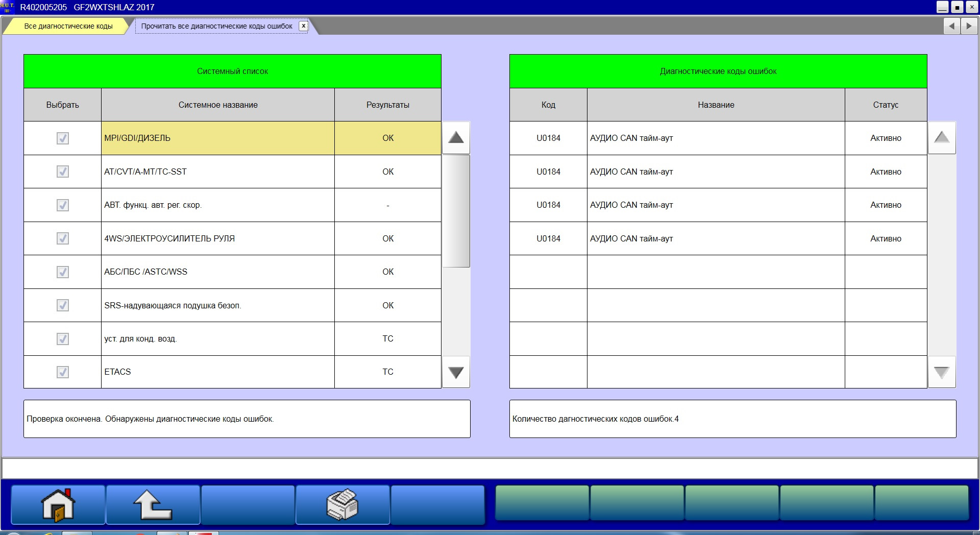
Task: Click TC result for уст. для конд. возд.
Action: click(388, 339)
